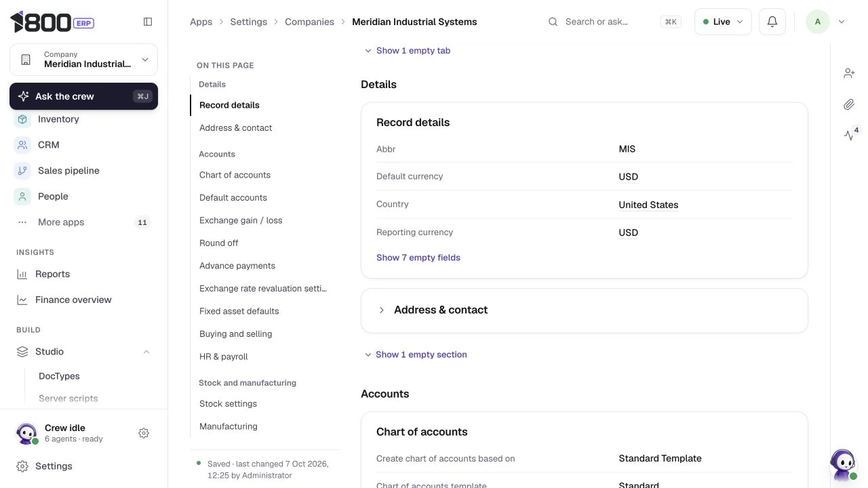Jump to Fixed asset defaults section
This screenshot has width=868, height=488.
coord(239,311)
